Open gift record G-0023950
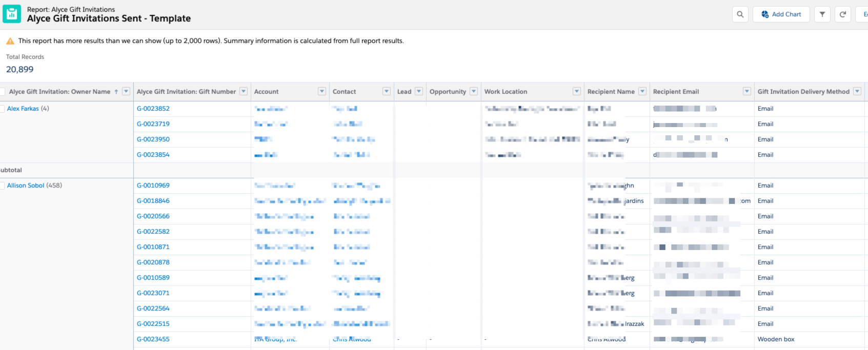The image size is (868, 350). (153, 139)
